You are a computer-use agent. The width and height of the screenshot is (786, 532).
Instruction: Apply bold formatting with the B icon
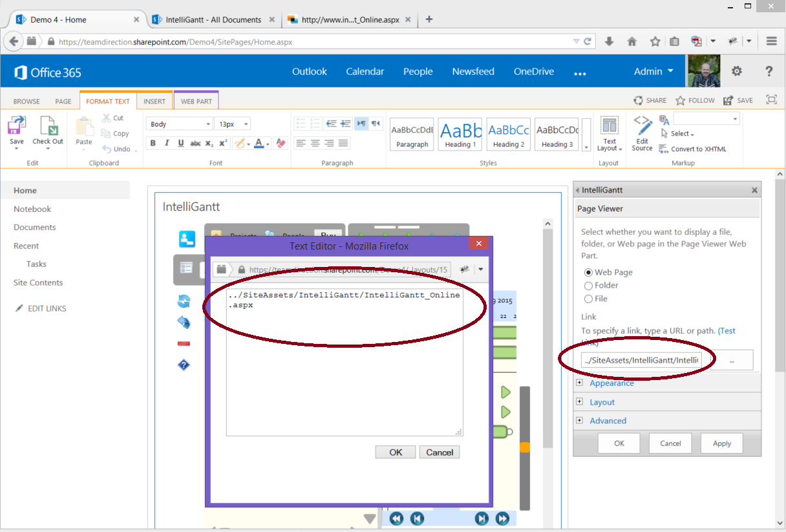point(153,143)
